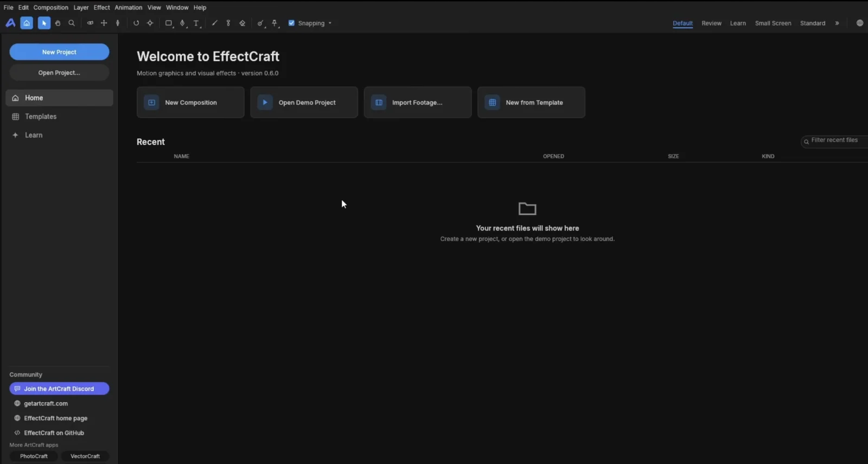Click the Open Demo Project card

(304, 102)
